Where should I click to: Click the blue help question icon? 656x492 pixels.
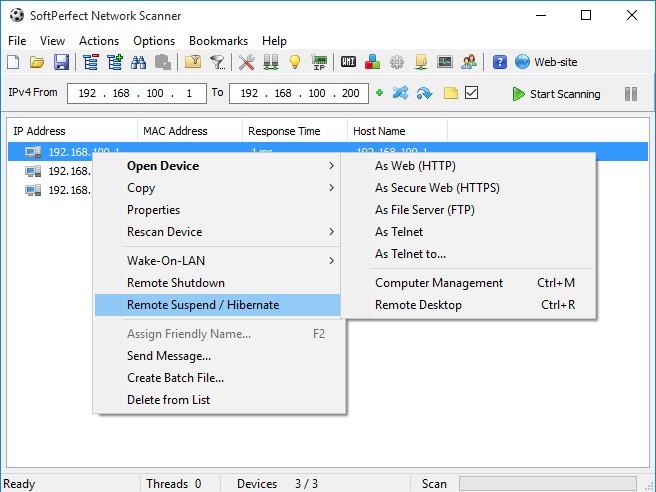pyautogui.click(x=500, y=62)
